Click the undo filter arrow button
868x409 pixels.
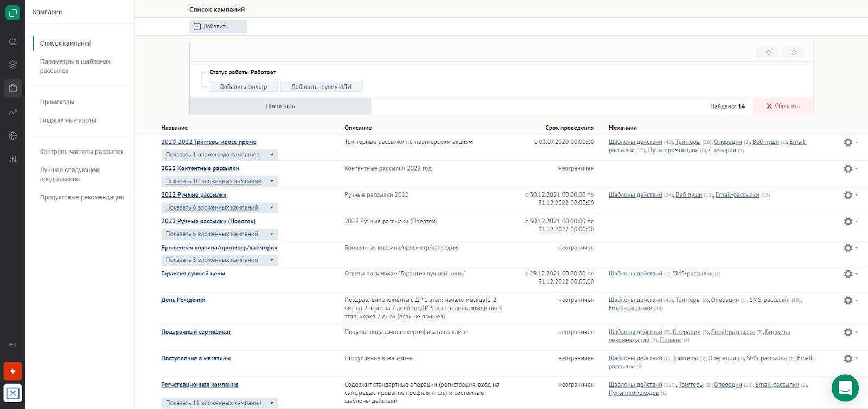(768, 53)
